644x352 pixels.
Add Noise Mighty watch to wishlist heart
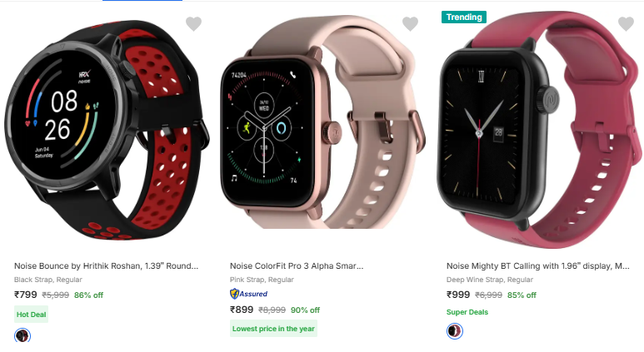[626, 24]
